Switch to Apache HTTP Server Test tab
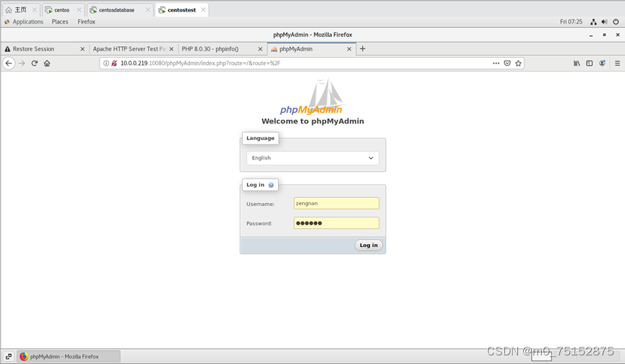 133,49
